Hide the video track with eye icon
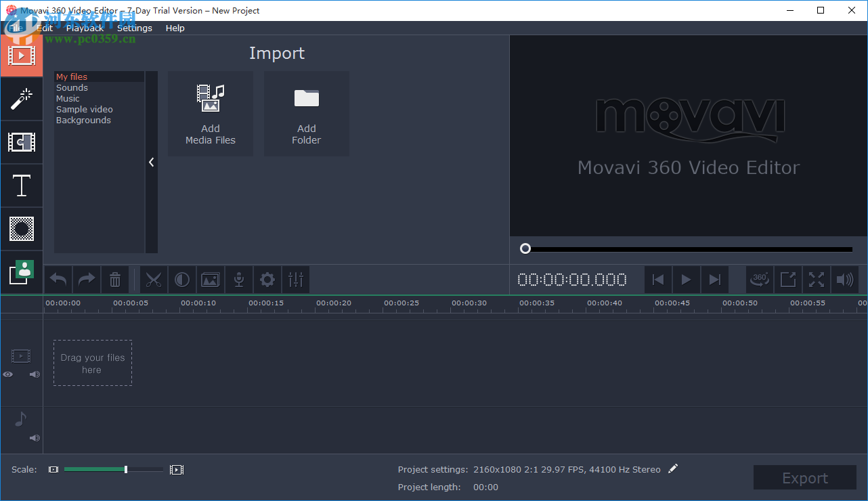Screen dimensions: 868x501 7,374
